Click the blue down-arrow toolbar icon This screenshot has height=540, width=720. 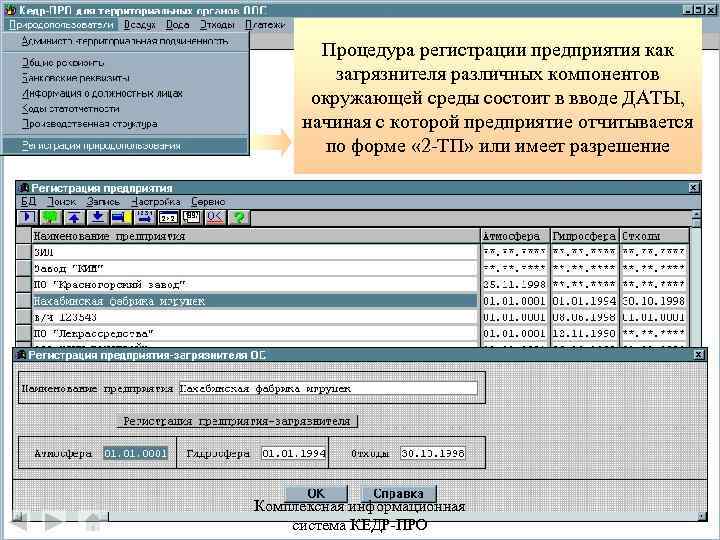(x=97, y=217)
